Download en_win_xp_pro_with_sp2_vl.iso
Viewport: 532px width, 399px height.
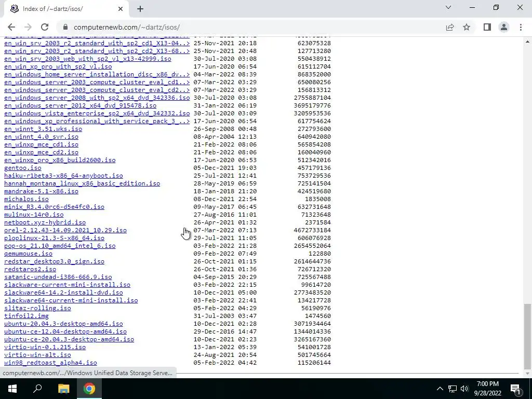(58, 66)
